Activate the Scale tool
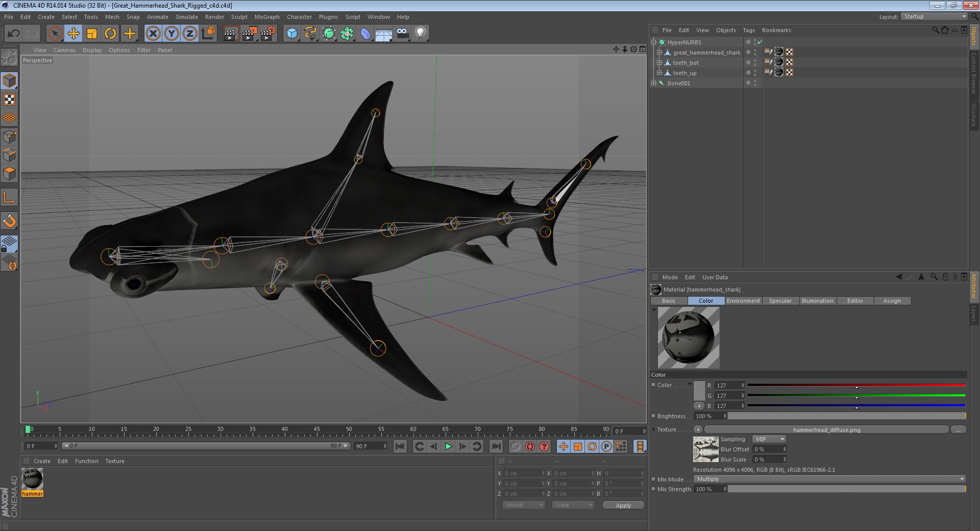 coord(92,34)
